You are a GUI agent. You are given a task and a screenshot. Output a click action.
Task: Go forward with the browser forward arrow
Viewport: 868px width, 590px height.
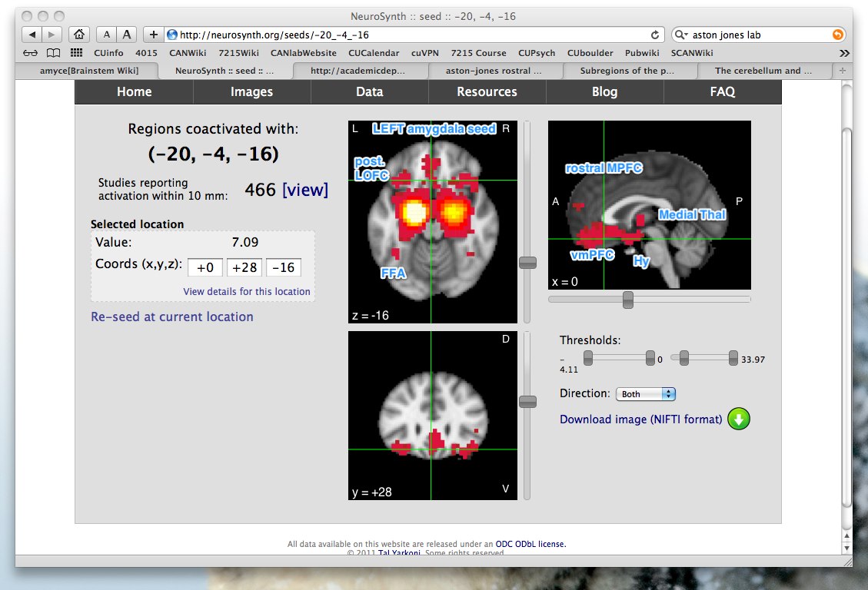(x=52, y=35)
